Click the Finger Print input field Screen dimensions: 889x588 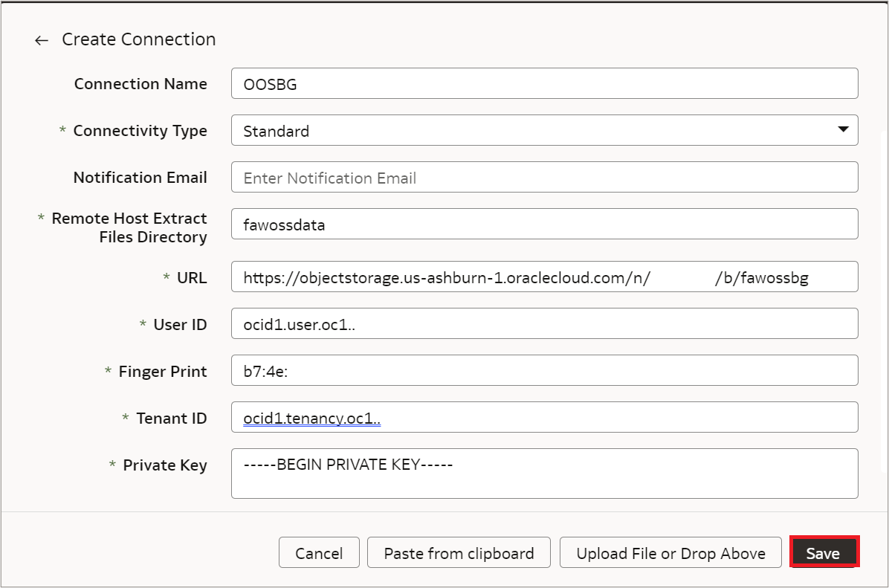click(x=544, y=372)
